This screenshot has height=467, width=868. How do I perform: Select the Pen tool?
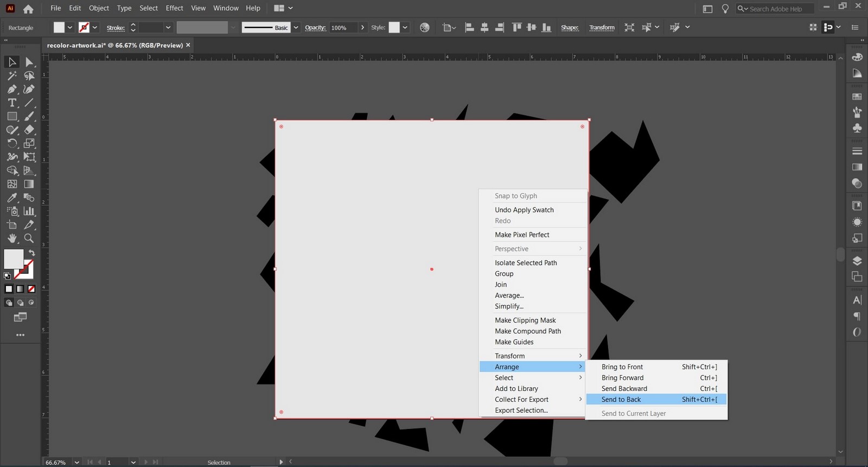click(x=12, y=89)
